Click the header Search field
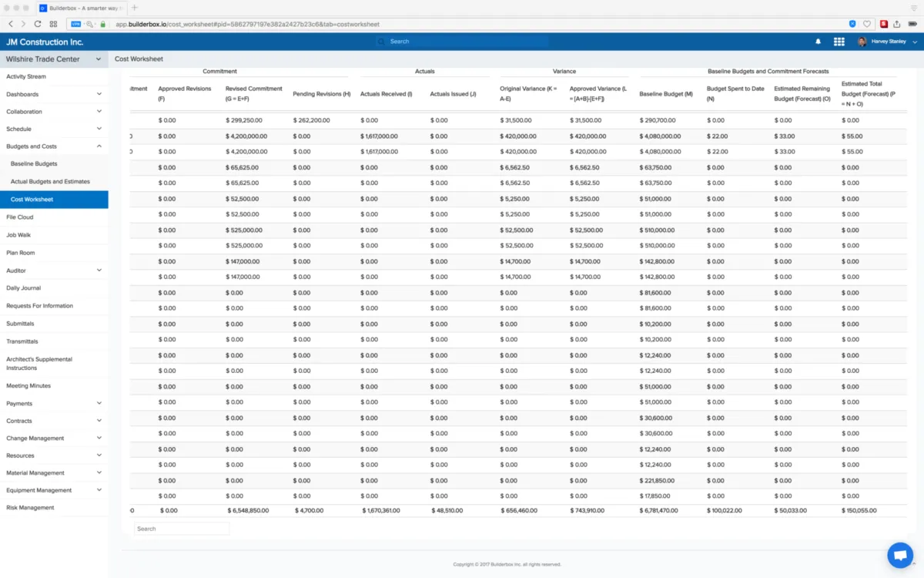 tap(462, 42)
